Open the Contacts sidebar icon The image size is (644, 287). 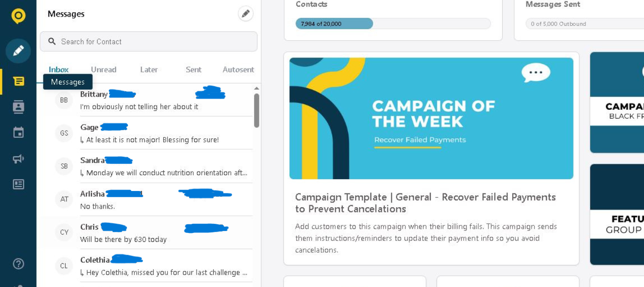(x=19, y=107)
